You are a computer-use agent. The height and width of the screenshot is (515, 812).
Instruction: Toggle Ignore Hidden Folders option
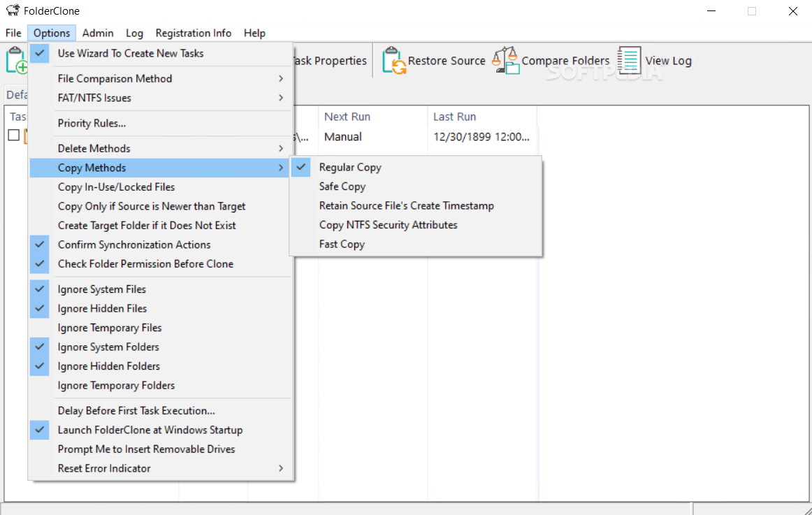pos(161,366)
